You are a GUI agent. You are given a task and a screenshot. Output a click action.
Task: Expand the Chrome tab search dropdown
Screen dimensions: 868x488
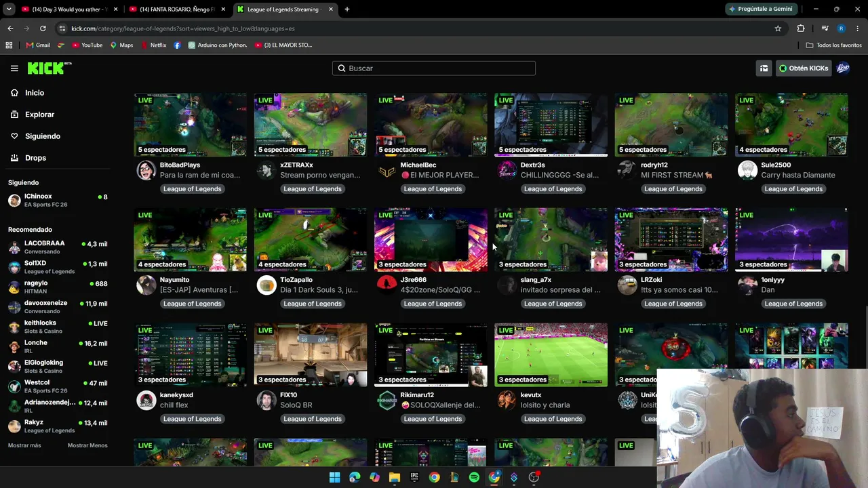9,9
